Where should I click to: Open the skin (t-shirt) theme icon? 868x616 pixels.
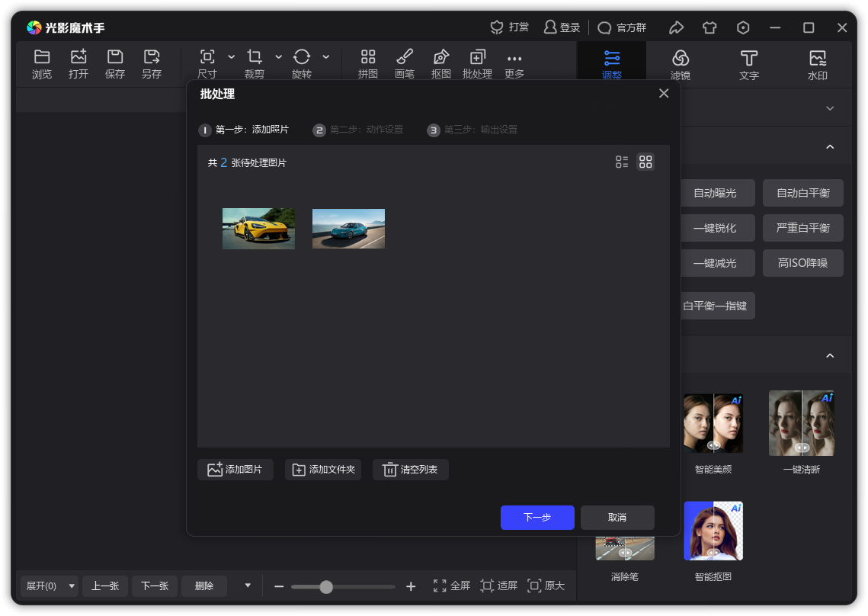pyautogui.click(x=709, y=28)
